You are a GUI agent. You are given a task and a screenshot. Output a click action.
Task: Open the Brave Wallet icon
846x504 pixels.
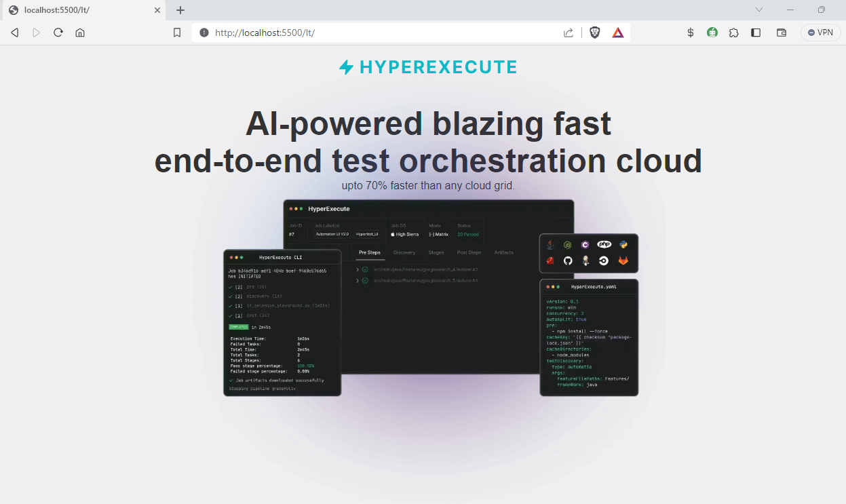coord(782,33)
